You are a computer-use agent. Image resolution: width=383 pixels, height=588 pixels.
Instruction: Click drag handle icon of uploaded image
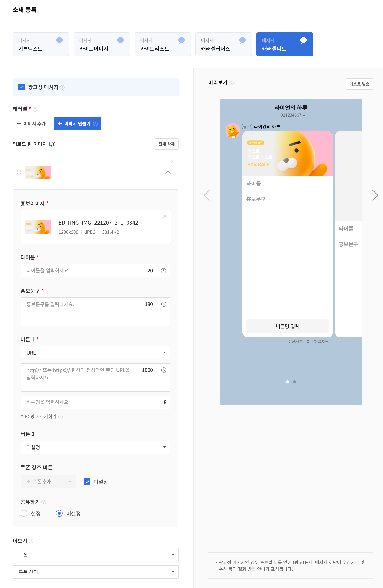[x=19, y=172]
